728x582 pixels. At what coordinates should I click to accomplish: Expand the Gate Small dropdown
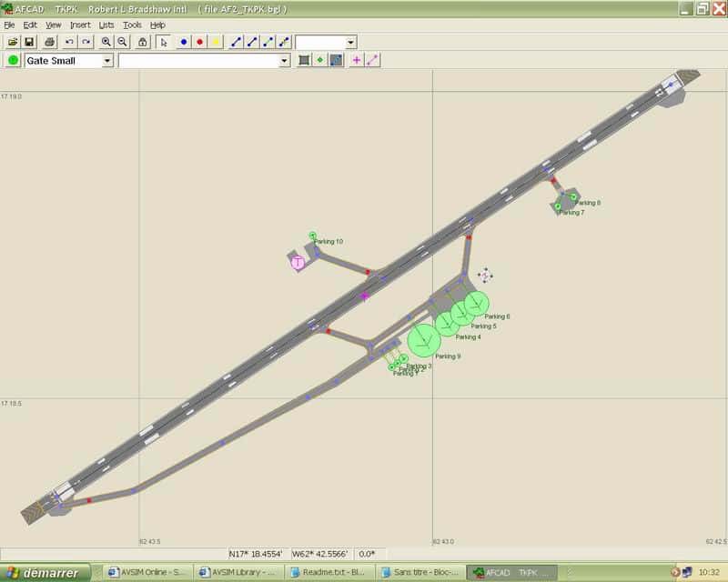(x=107, y=61)
